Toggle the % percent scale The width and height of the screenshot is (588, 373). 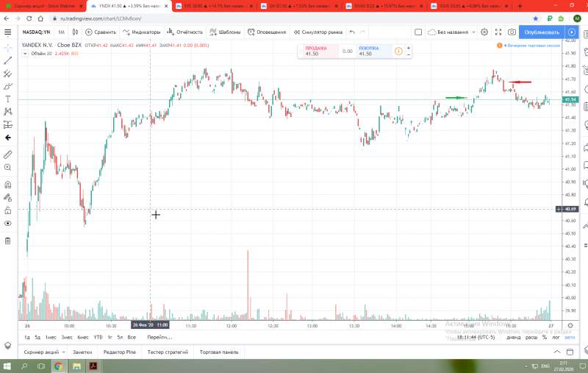[x=544, y=337]
